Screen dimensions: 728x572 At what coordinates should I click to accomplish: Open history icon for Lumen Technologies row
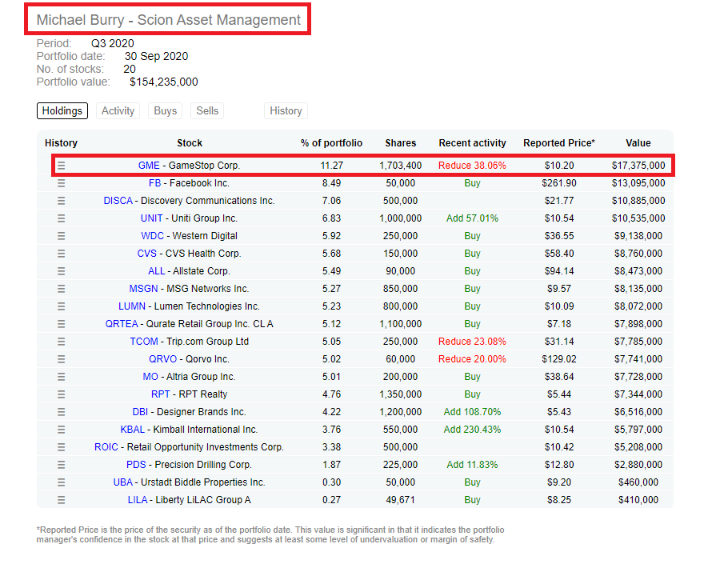[x=62, y=306]
